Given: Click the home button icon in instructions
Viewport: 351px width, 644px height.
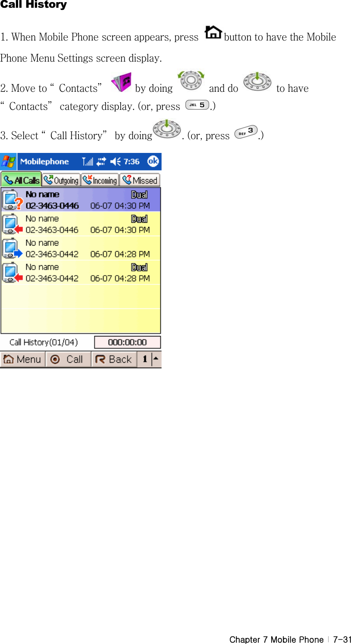Looking at the screenshot, I should [213, 32].
